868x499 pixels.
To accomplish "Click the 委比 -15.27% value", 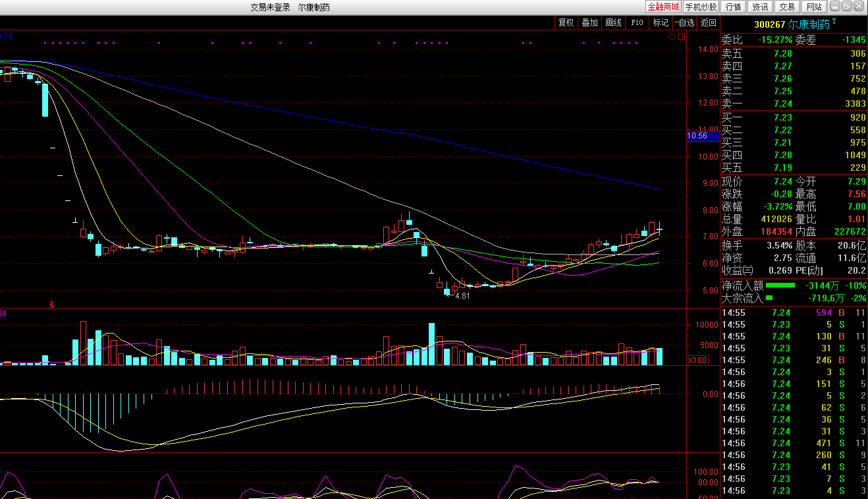I will pyautogui.click(x=774, y=40).
